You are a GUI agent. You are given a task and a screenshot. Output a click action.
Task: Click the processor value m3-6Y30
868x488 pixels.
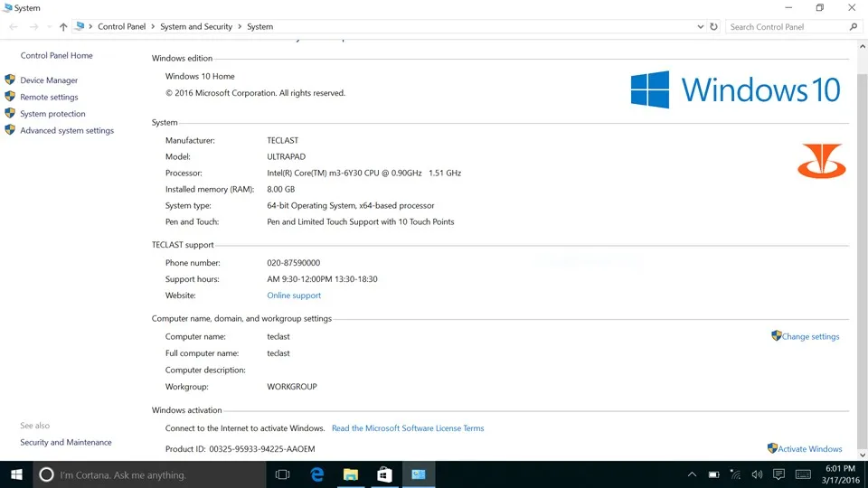pyautogui.click(x=363, y=174)
